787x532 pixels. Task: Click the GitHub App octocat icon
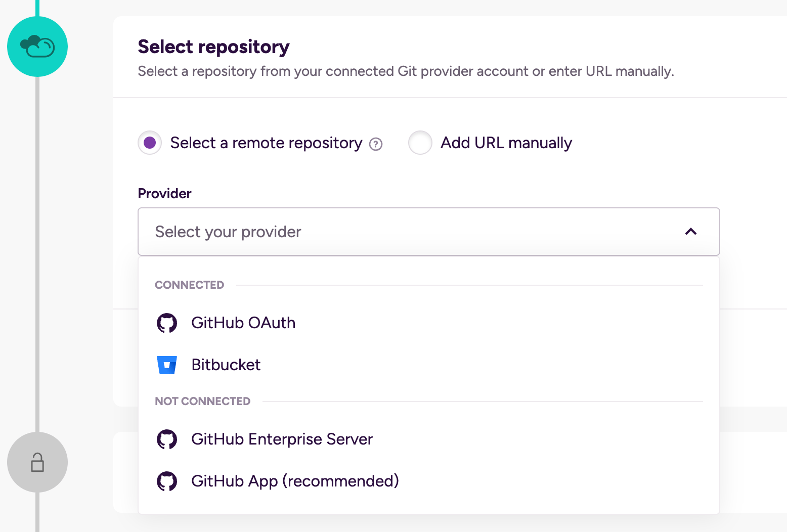(x=167, y=481)
